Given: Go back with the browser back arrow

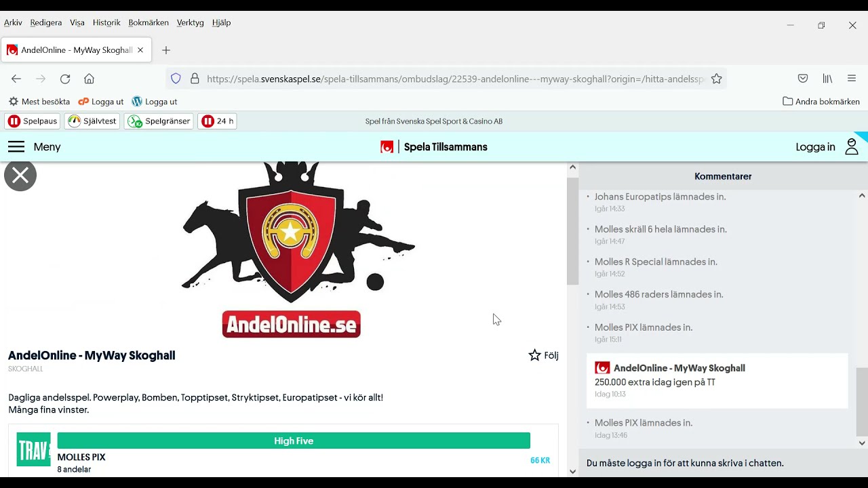Looking at the screenshot, I should pyautogui.click(x=16, y=79).
